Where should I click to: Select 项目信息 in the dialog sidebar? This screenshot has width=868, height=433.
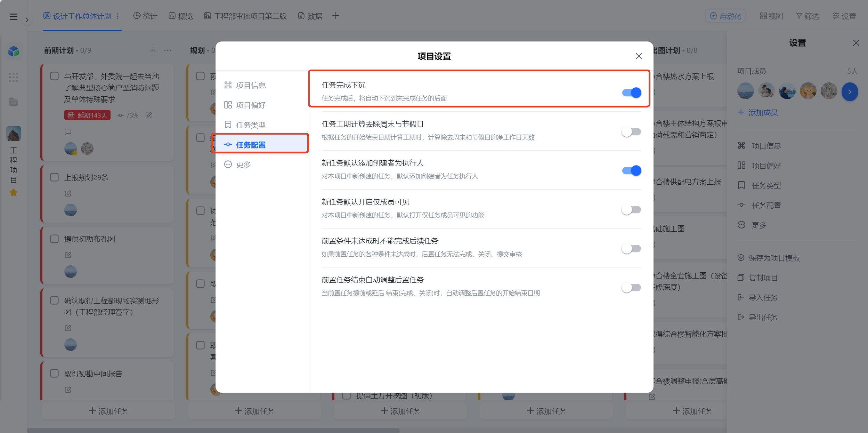click(x=262, y=85)
